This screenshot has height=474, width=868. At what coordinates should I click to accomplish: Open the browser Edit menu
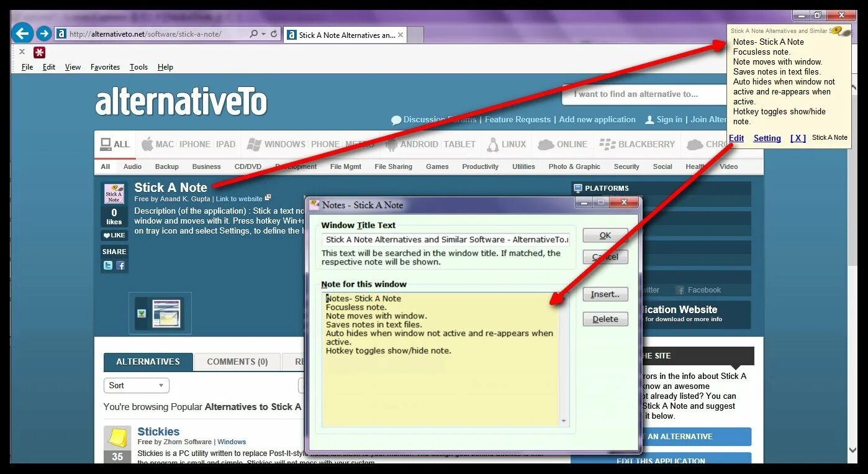point(49,67)
